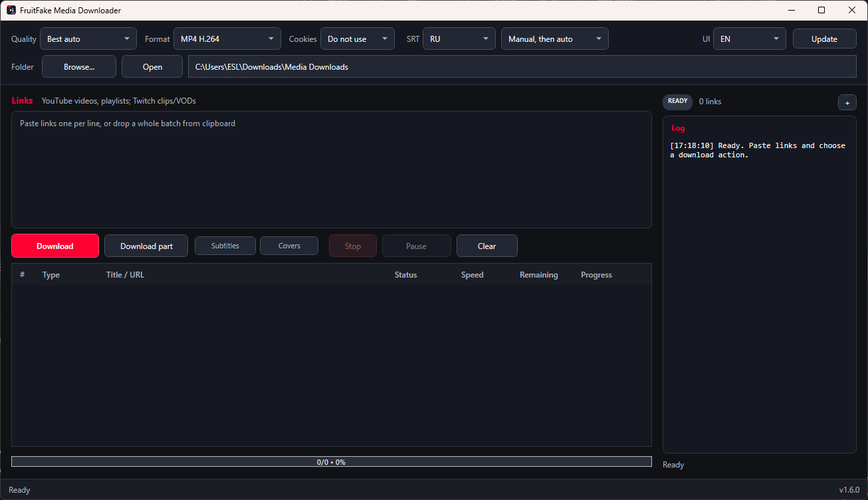Click the Remaining column header
868x500 pixels.
pyautogui.click(x=539, y=274)
